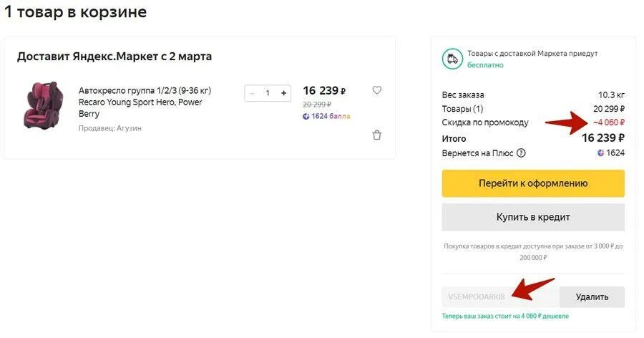The width and height of the screenshot is (644, 338).
Task: Open the Автокресло Recaro Young Sport Hero title
Action: click(x=145, y=102)
